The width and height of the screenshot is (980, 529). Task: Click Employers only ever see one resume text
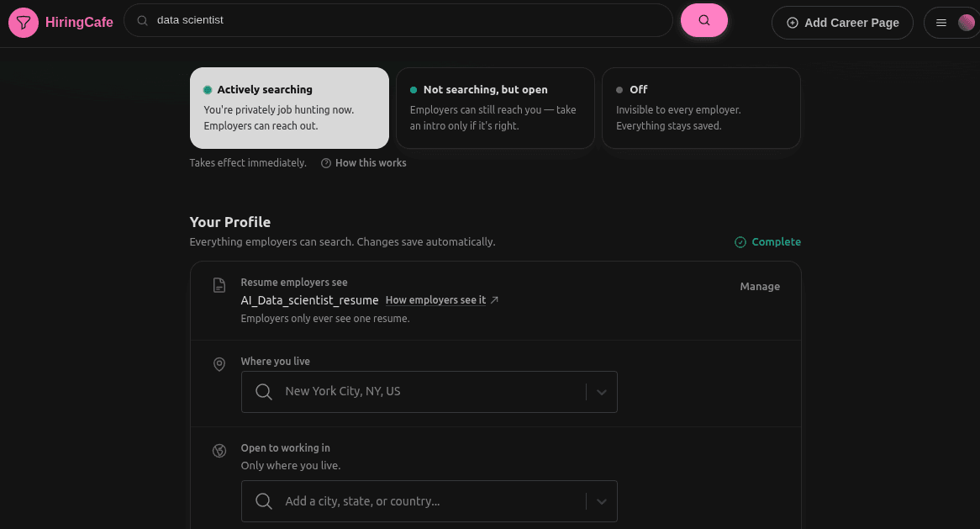click(x=325, y=319)
